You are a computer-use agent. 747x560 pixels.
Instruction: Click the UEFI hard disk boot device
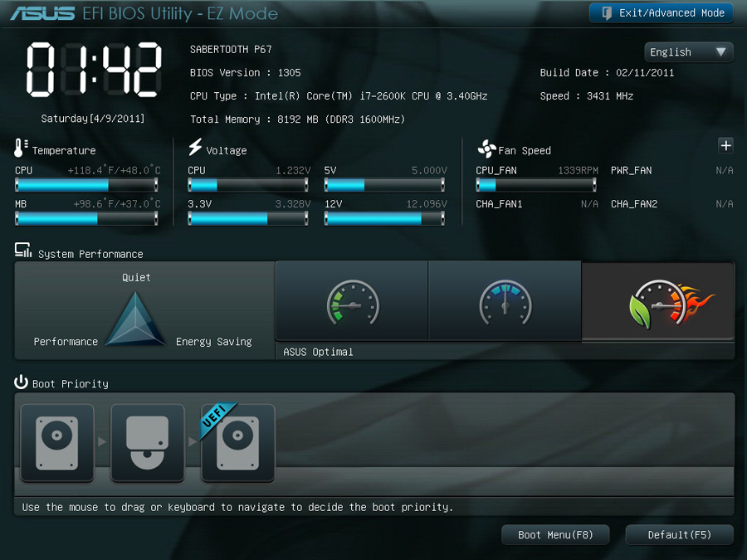pos(237,442)
